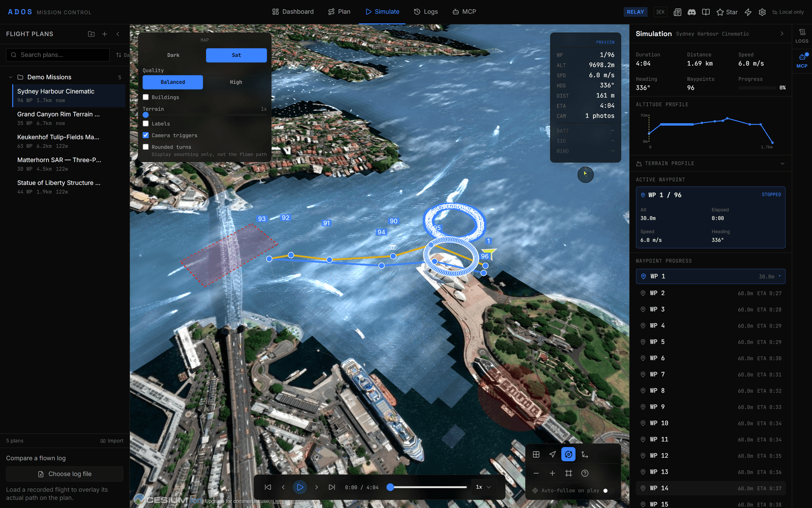
Task: Click the new folder icon in Flight Plans
Action: click(x=91, y=34)
